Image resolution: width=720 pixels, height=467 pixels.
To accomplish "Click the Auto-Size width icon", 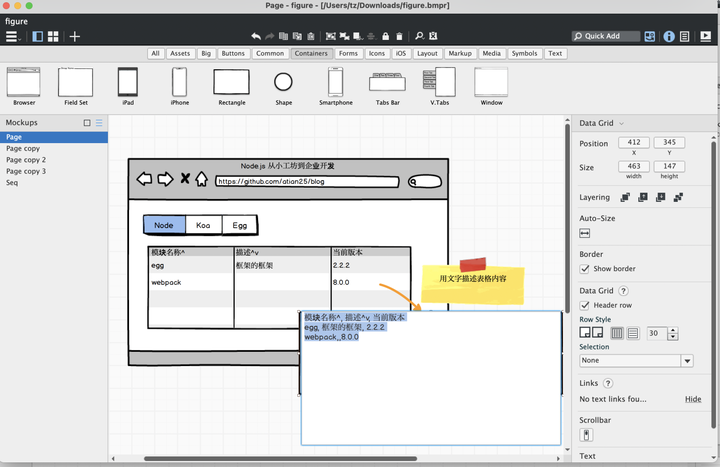I will click(585, 233).
